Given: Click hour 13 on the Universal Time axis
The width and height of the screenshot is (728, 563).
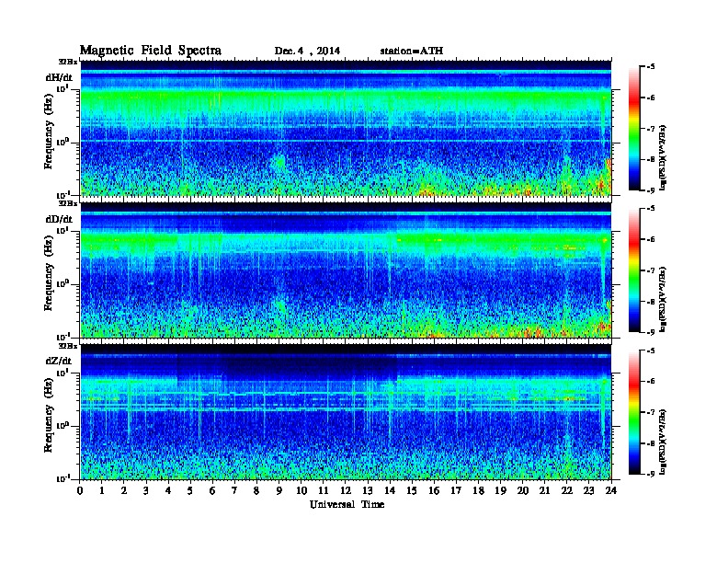Looking at the screenshot, I should [368, 490].
